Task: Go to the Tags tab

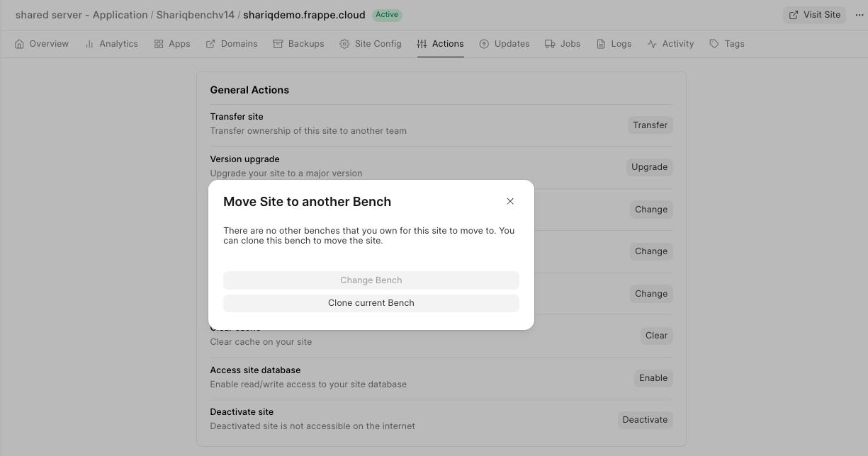Action: click(x=727, y=44)
